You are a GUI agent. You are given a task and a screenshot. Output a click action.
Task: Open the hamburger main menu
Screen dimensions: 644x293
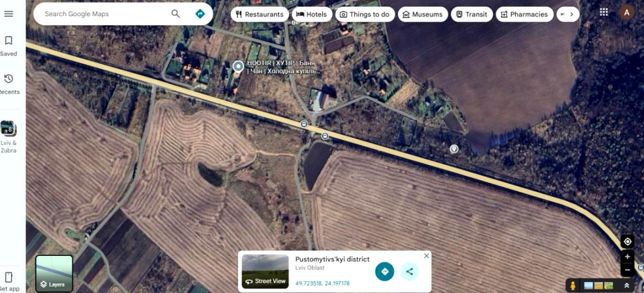(8, 14)
